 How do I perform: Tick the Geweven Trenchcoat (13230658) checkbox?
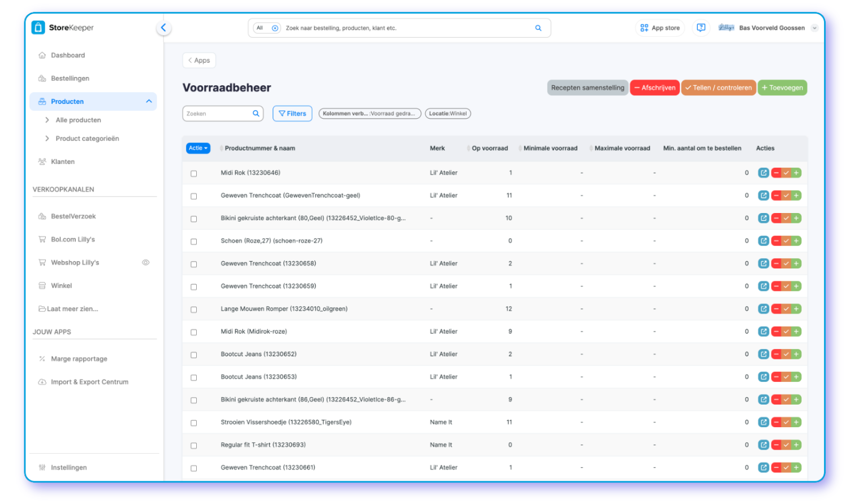[x=194, y=264]
